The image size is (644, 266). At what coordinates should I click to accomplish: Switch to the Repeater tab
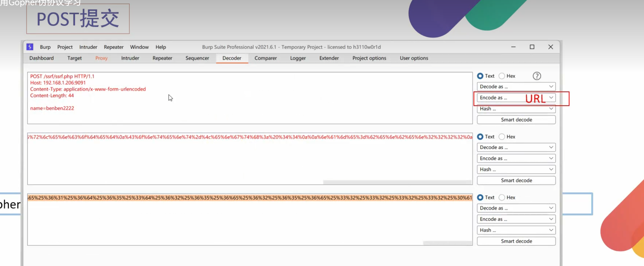point(162,58)
